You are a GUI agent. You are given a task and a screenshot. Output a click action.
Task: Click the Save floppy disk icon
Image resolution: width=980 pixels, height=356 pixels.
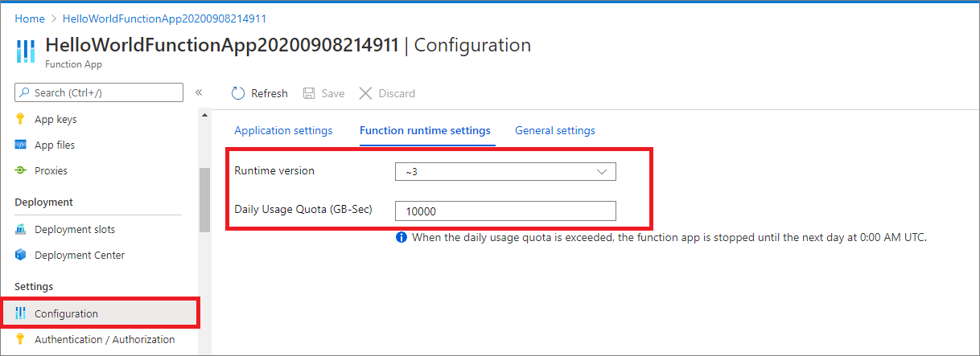(309, 93)
